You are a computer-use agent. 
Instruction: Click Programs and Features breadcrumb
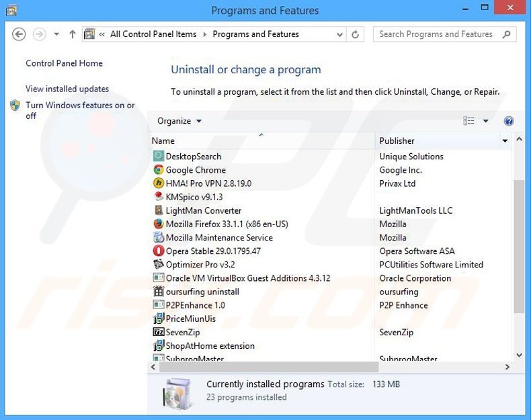pyautogui.click(x=255, y=34)
